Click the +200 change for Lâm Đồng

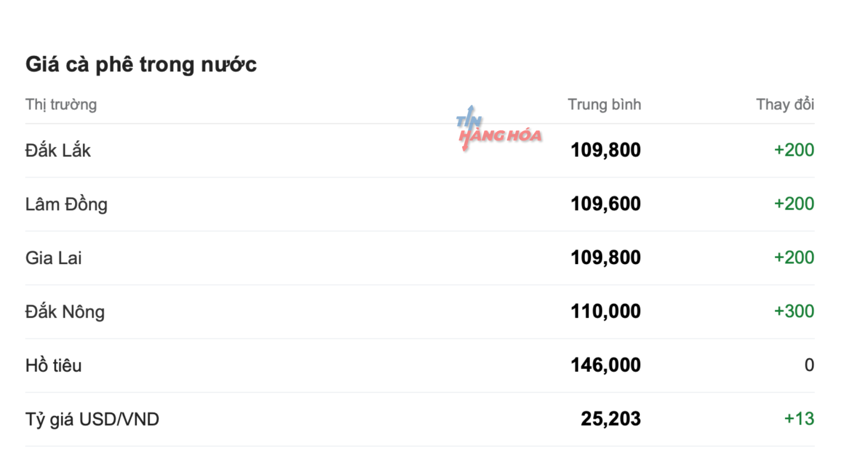click(x=794, y=204)
